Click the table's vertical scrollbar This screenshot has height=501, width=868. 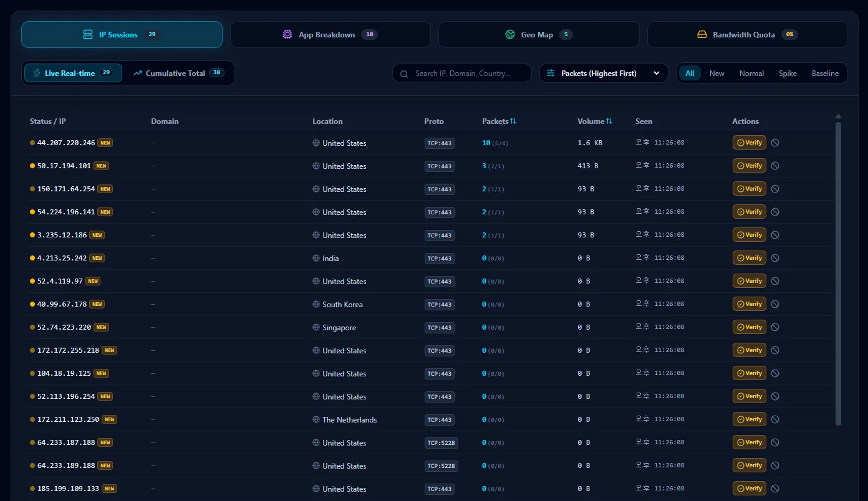[x=838, y=274]
